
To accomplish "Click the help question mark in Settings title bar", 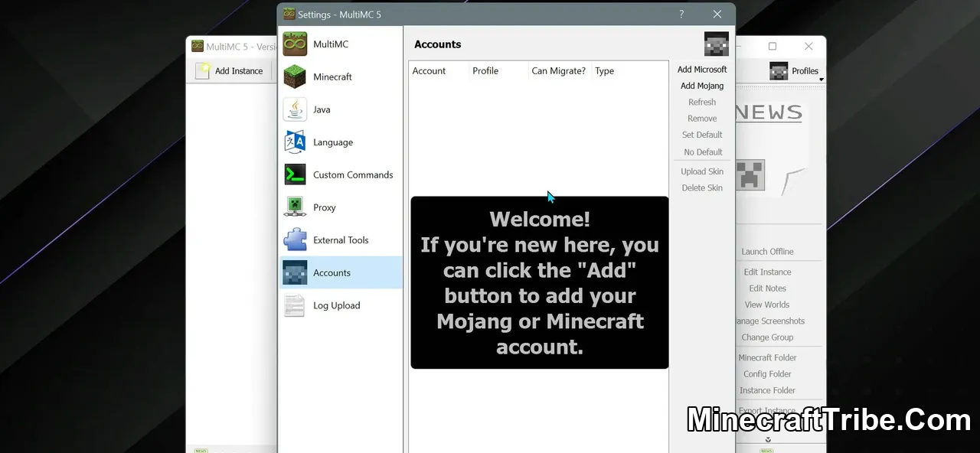I will pyautogui.click(x=681, y=14).
